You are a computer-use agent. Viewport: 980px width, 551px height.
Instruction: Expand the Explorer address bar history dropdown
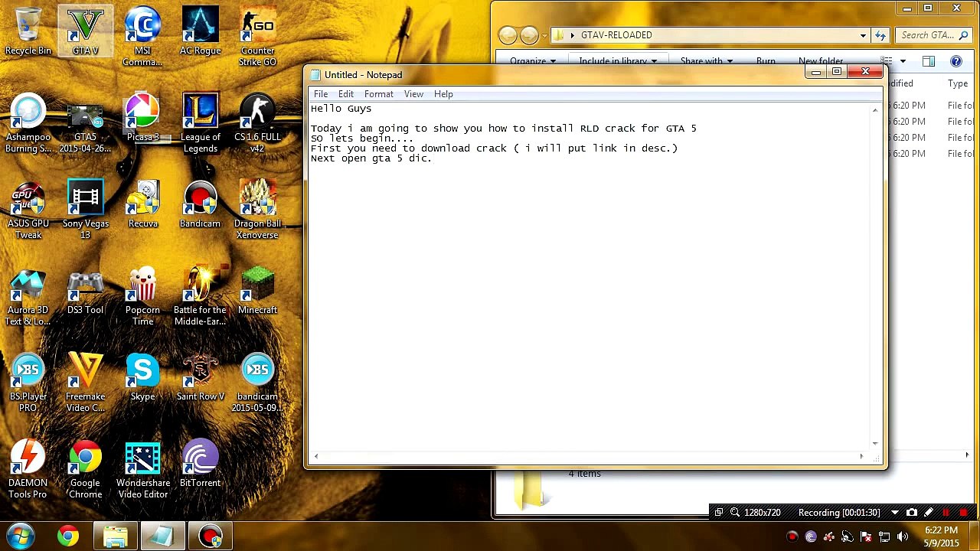pos(863,35)
